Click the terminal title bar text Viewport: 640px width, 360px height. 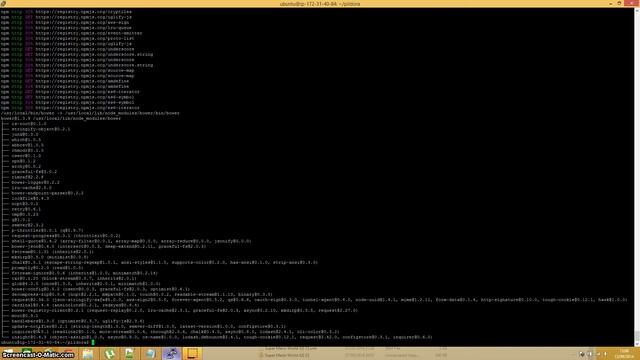pyautogui.click(x=320, y=4)
